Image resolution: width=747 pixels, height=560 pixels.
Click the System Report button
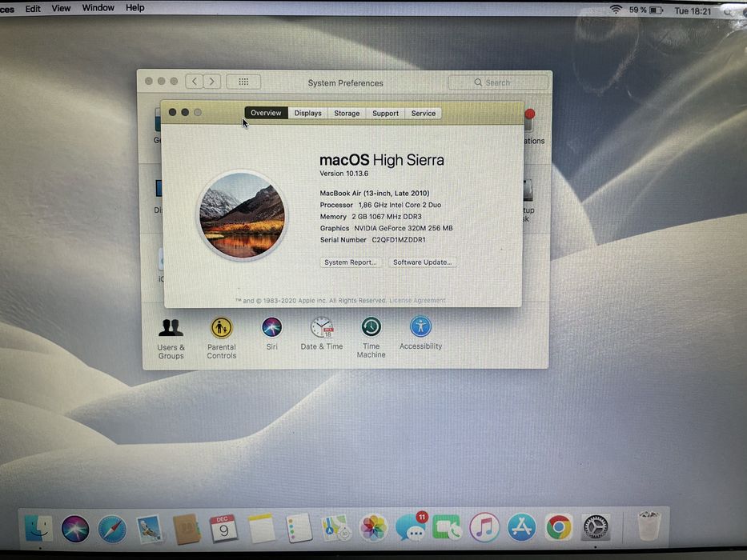click(x=350, y=262)
